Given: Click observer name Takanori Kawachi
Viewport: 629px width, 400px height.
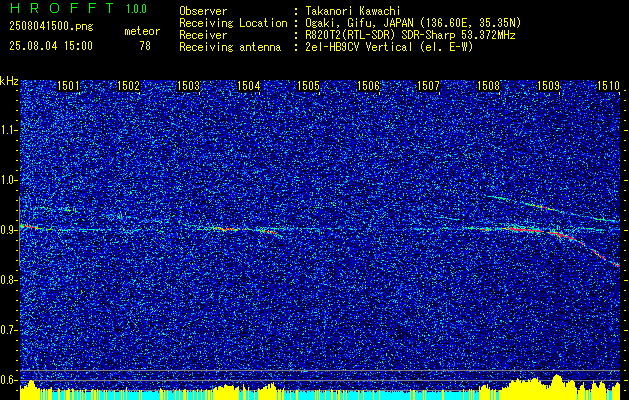Looking at the screenshot, I should [353, 11].
